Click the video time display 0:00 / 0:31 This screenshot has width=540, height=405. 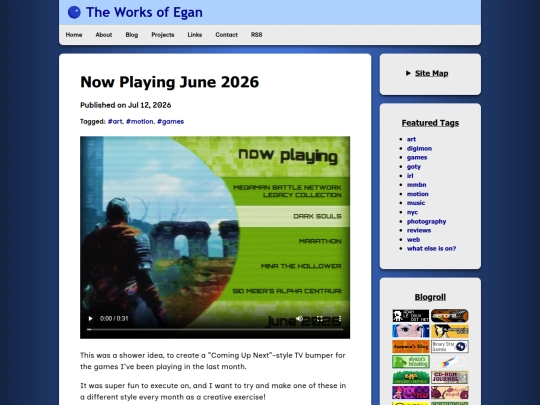click(114, 319)
